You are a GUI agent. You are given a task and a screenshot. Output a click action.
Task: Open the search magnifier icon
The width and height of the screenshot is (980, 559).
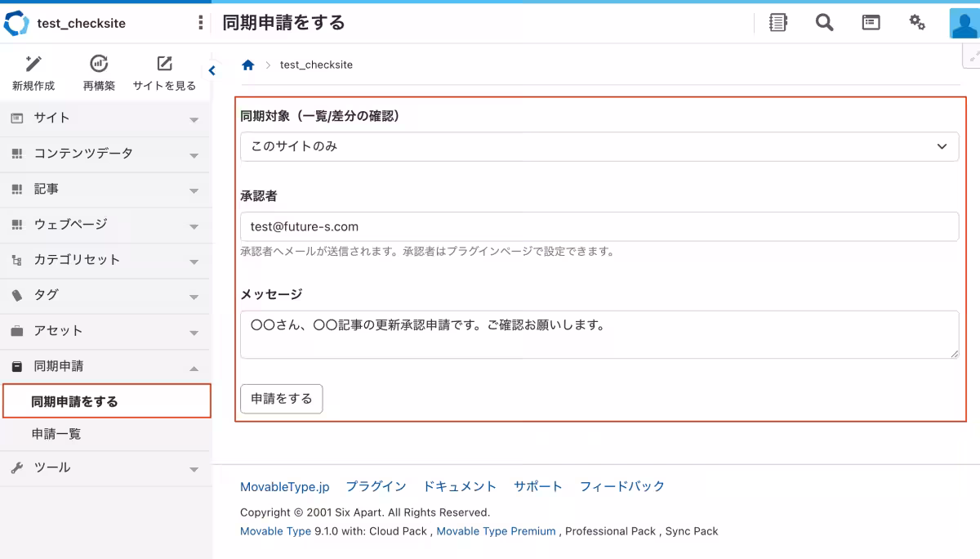(824, 23)
